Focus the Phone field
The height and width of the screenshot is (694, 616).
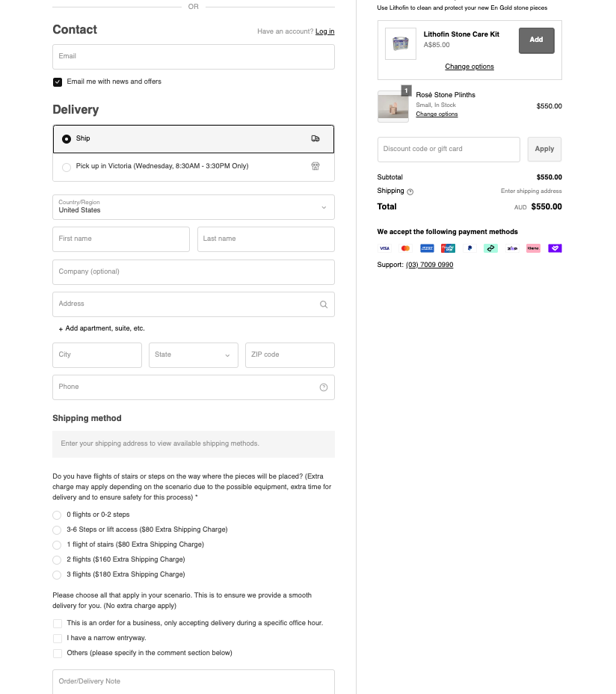click(x=194, y=387)
